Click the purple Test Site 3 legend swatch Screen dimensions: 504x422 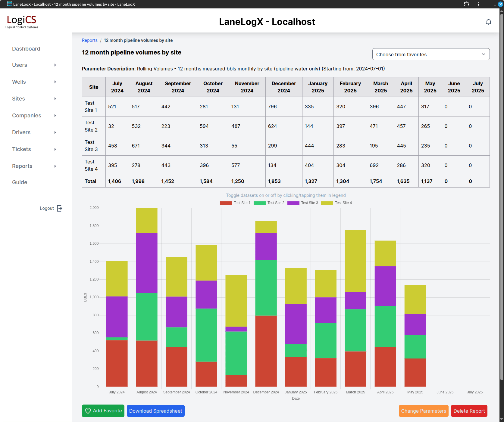293,203
